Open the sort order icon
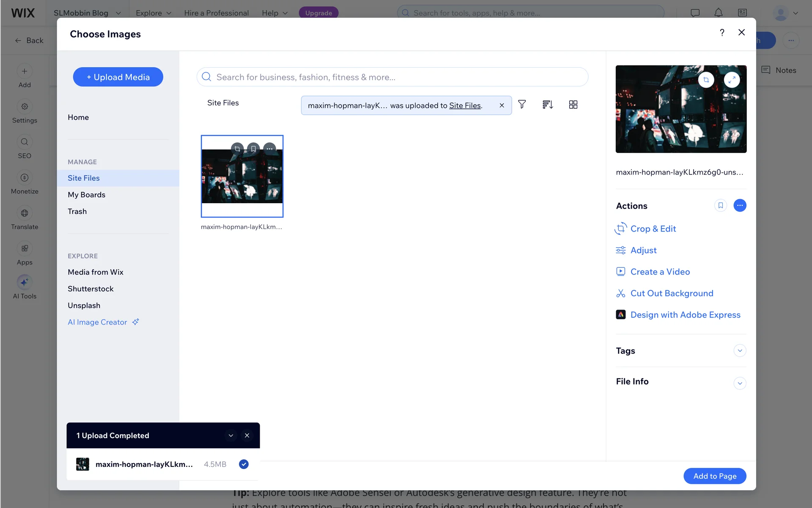This screenshot has width=812, height=508. [548, 105]
